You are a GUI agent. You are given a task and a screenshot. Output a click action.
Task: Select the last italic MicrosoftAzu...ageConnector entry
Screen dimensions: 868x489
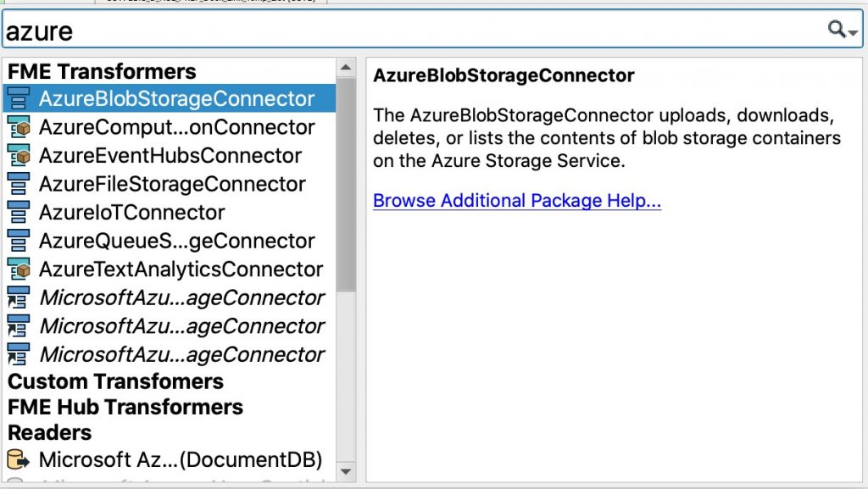click(x=170, y=354)
